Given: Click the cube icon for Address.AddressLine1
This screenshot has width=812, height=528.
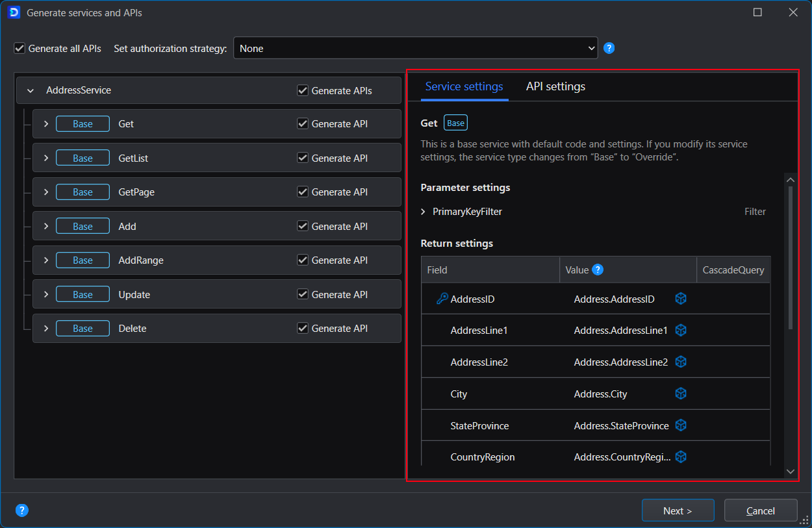Looking at the screenshot, I should click(681, 331).
